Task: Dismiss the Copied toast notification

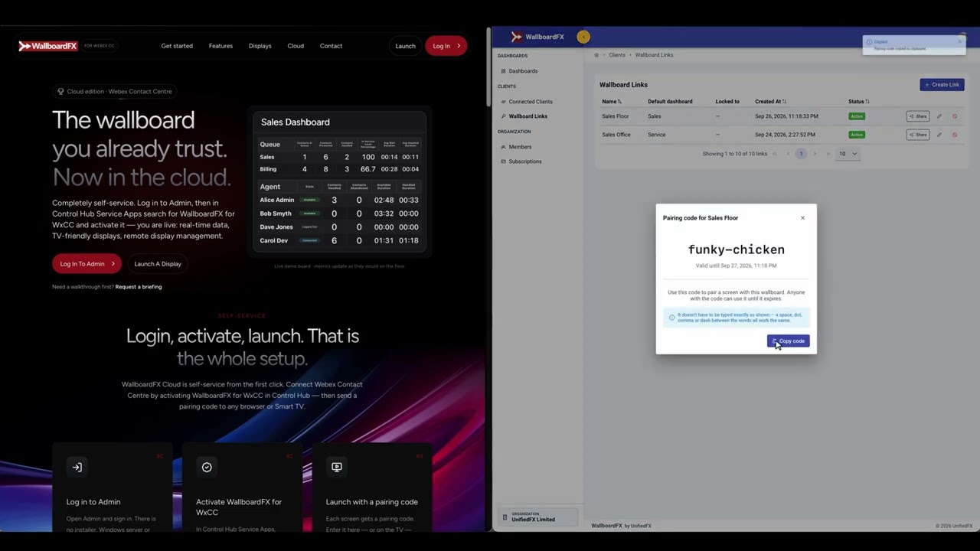Action: pos(960,41)
